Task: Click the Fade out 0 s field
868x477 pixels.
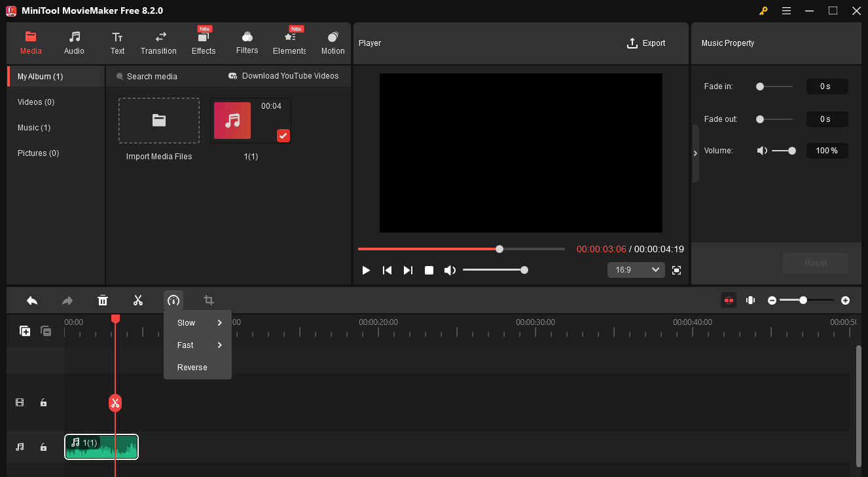Action: pos(827,119)
